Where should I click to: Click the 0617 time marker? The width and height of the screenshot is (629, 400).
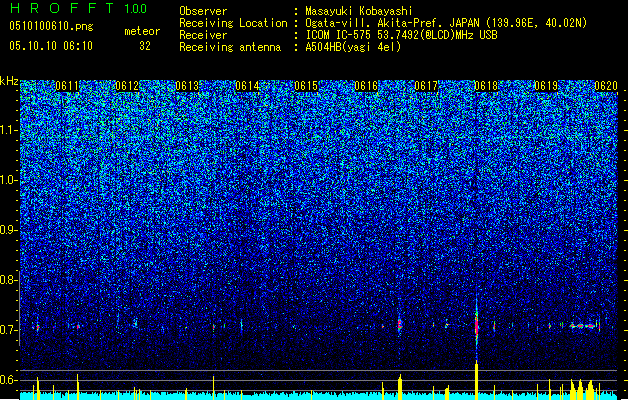pyautogui.click(x=426, y=86)
